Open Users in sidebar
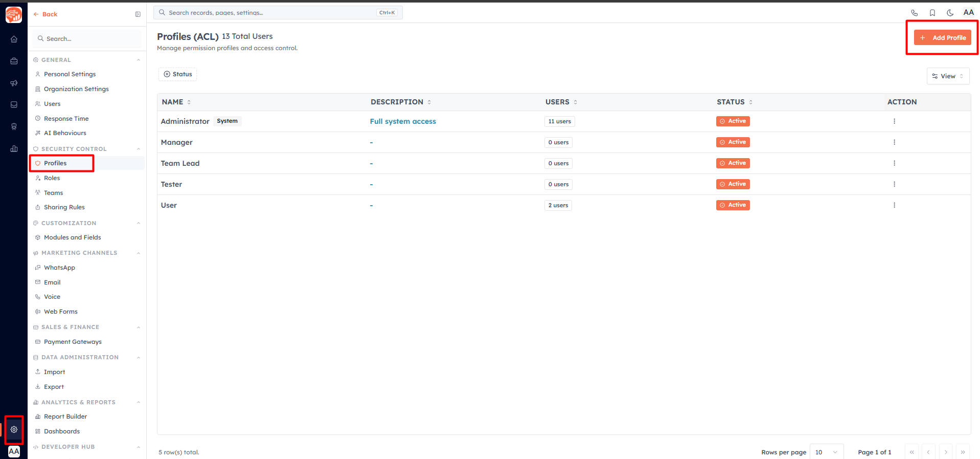980x459 pixels. [x=52, y=104]
